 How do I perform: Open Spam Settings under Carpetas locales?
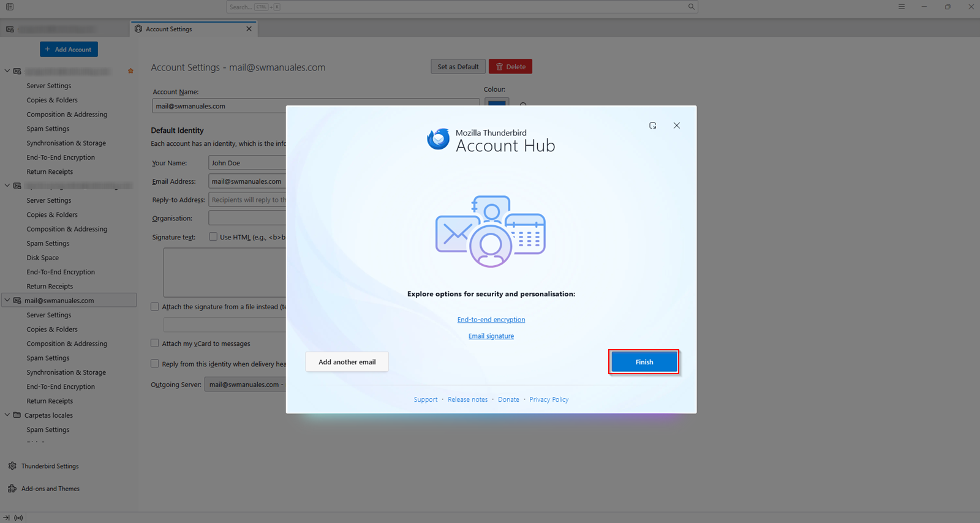pyautogui.click(x=48, y=430)
